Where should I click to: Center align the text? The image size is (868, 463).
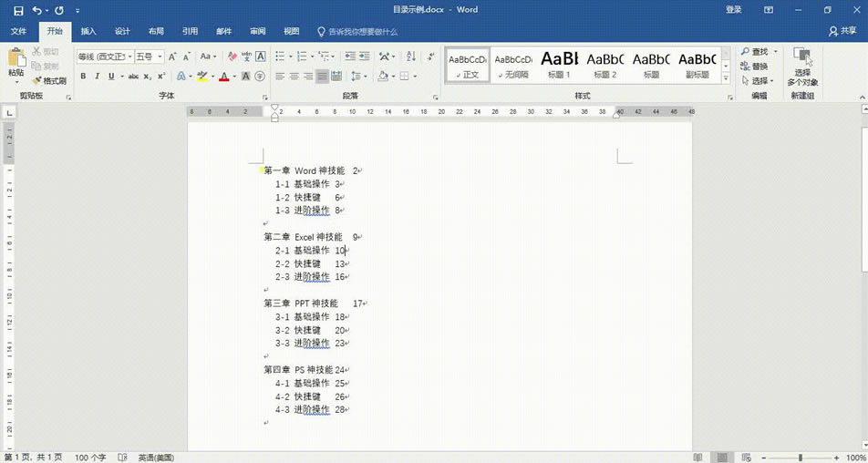pyautogui.click(x=294, y=77)
